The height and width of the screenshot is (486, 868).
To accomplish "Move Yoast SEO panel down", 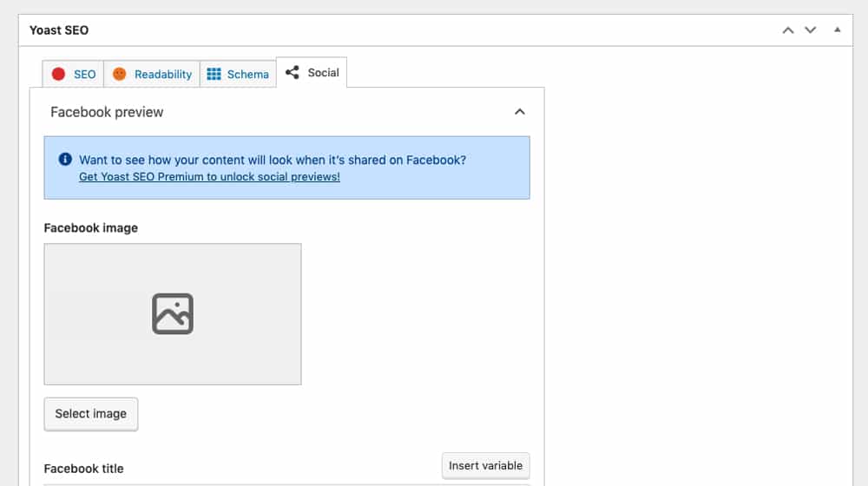I will (x=811, y=30).
